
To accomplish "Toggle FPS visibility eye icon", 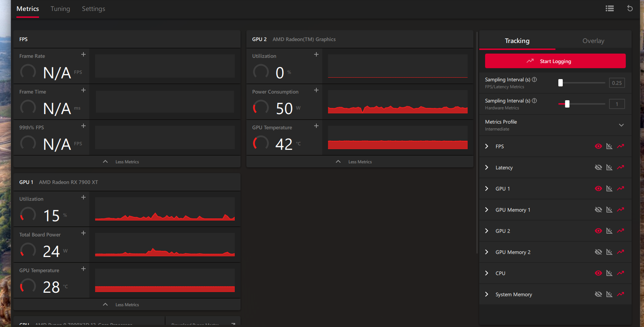I will click(x=598, y=146).
